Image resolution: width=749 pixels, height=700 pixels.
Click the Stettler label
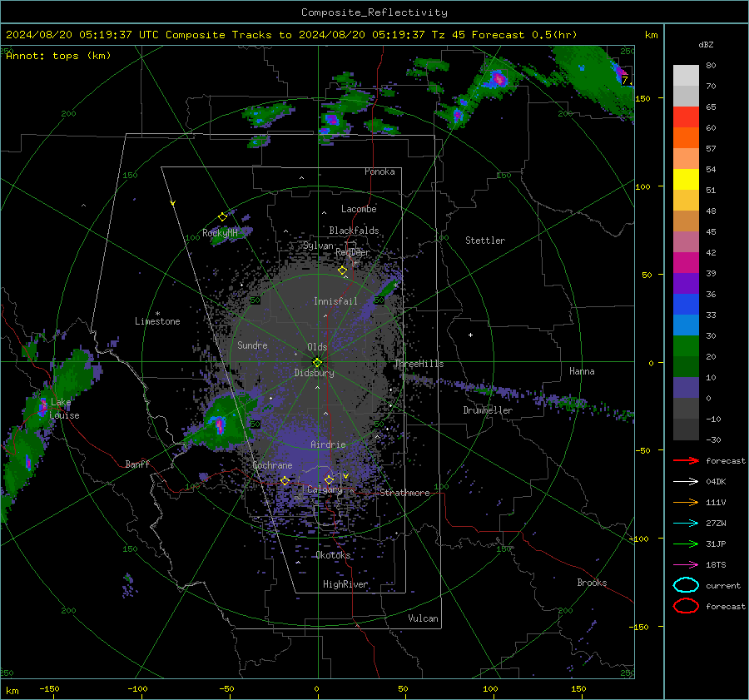[485, 241]
